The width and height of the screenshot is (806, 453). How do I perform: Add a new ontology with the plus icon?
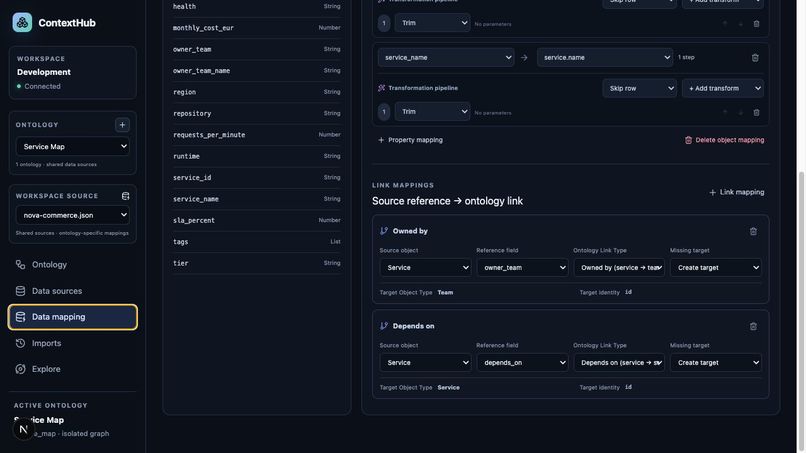[122, 125]
